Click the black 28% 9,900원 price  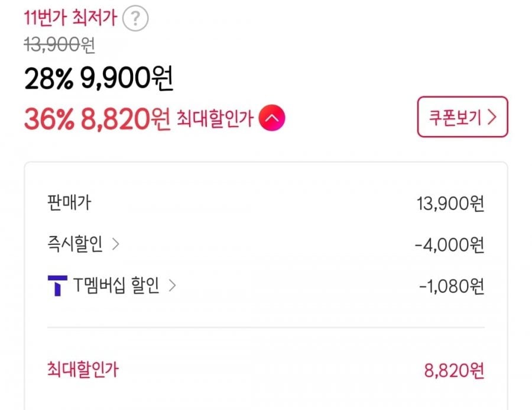99,80
